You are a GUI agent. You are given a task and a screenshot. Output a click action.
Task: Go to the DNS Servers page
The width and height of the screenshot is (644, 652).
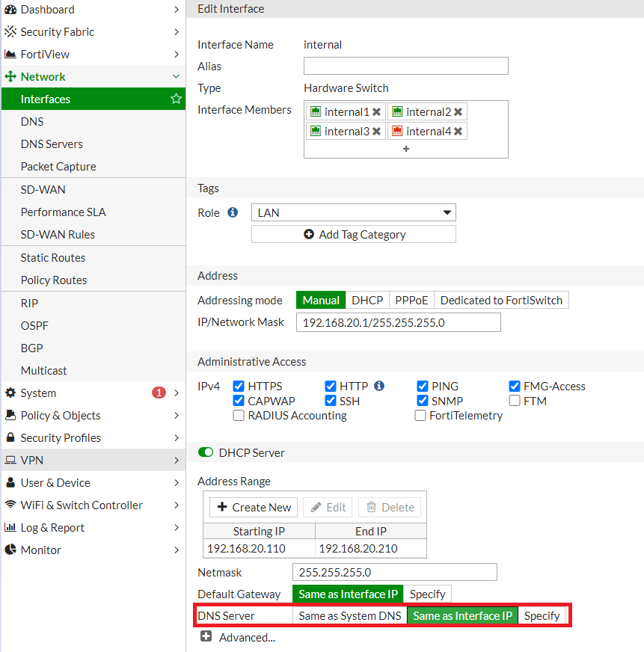[52, 144]
